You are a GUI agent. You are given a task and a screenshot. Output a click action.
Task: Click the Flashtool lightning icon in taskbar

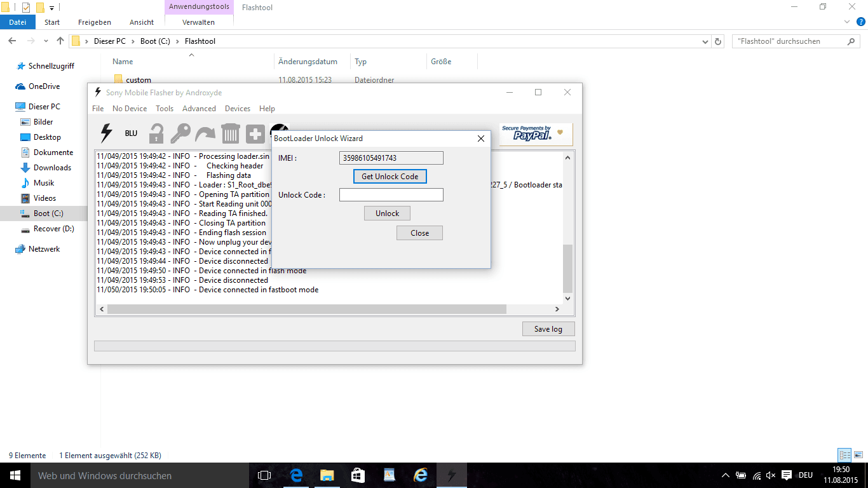tap(452, 475)
